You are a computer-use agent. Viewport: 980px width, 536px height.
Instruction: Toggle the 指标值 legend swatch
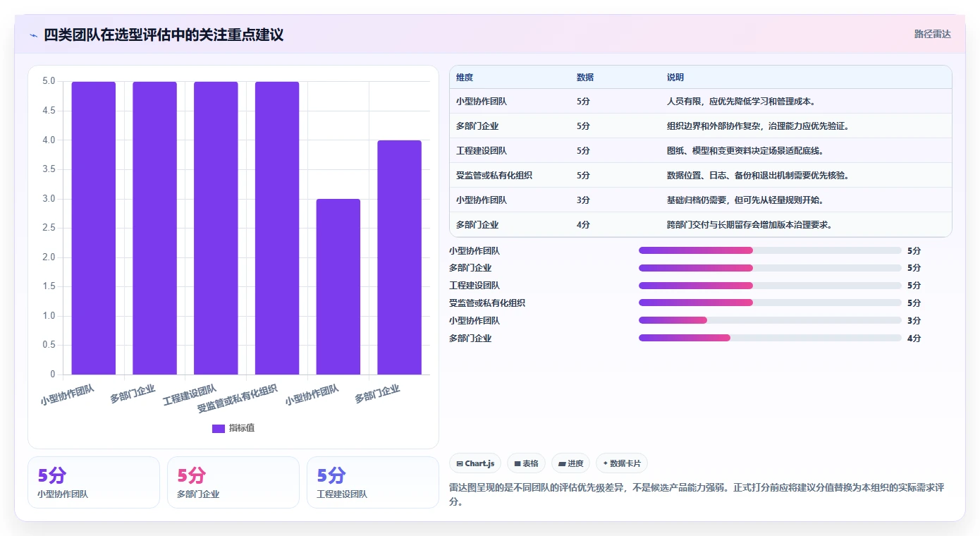pyautogui.click(x=219, y=428)
